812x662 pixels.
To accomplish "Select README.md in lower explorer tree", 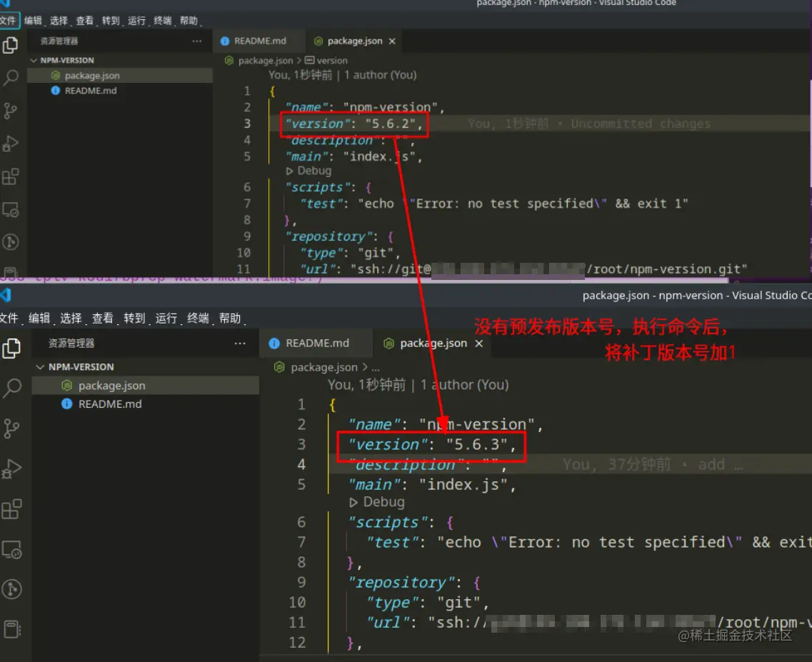I will [x=146, y=404].
